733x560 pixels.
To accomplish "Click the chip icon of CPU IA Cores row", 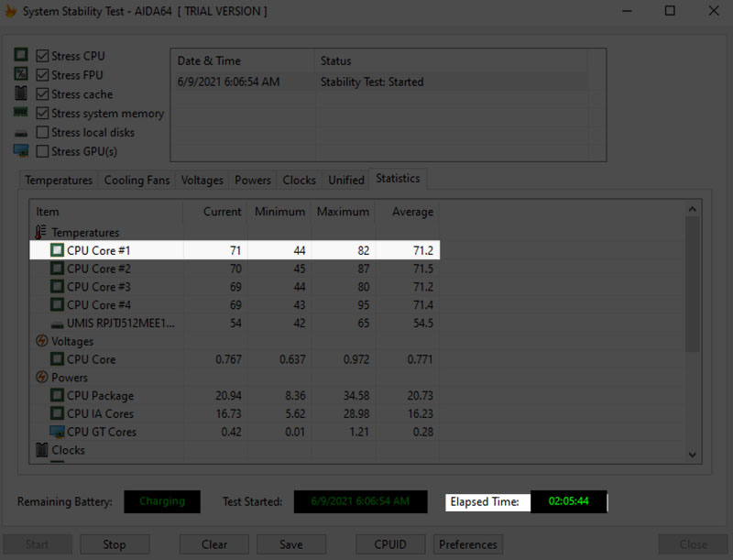I will [57, 413].
